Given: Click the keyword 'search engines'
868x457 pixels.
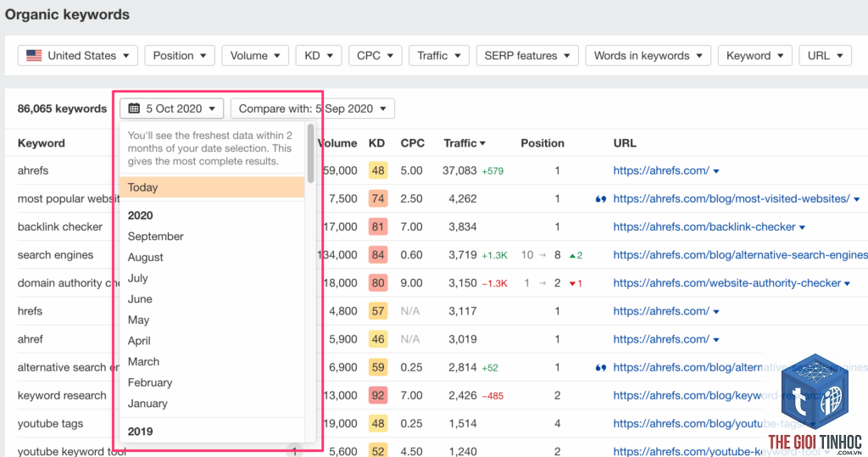Looking at the screenshot, I should pyautogui.click(x=55, y=255).
